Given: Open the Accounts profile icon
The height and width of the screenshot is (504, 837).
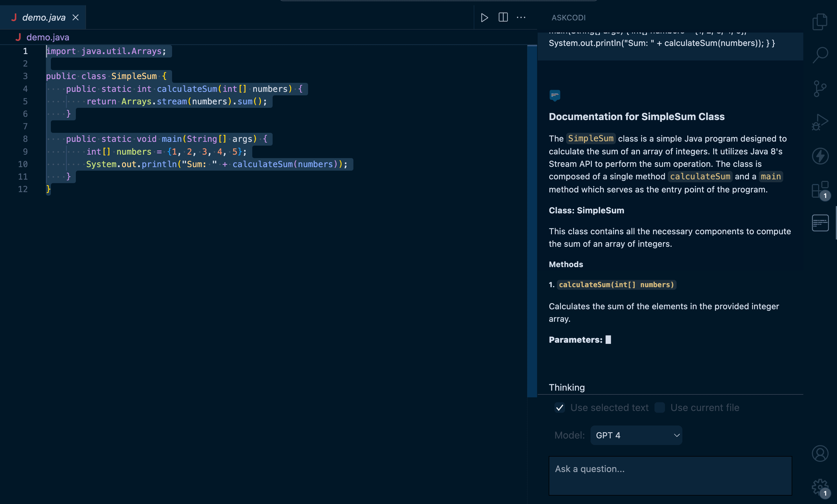Looking at the screenshot, I should [820, 453].
